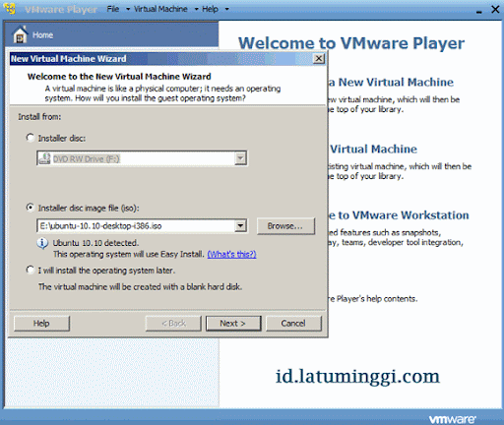The height and width of the screenshot is (425, 504).
Task: Click 'to VMware Workstation' upgrade heading
Action: [399, 215]
